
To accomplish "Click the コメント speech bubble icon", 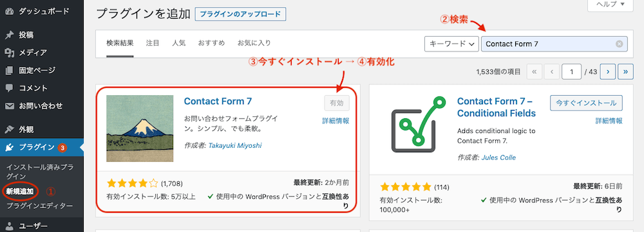I will (x=10, y=88).
